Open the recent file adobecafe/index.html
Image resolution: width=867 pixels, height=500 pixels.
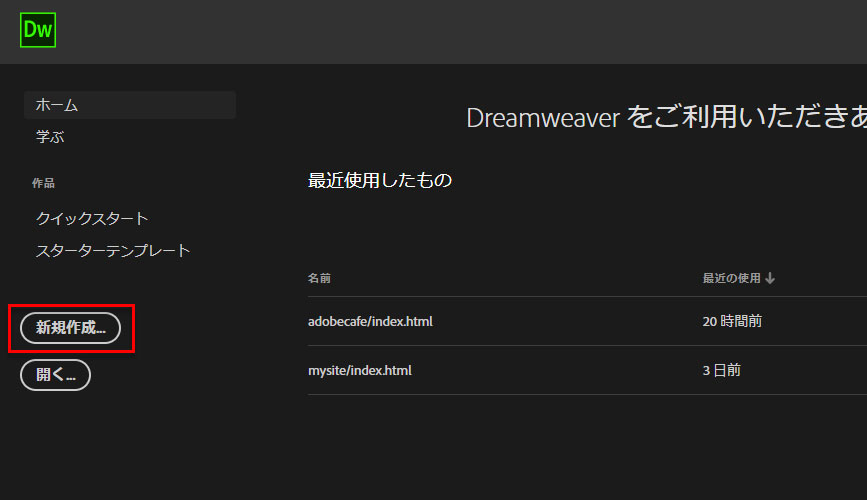pyautogui.click(x=370, y=322)
